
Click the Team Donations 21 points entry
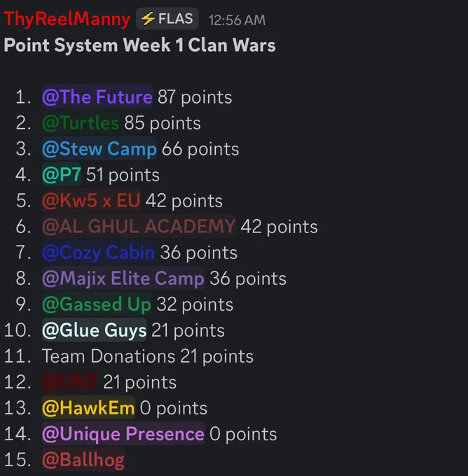click(147, 356)
